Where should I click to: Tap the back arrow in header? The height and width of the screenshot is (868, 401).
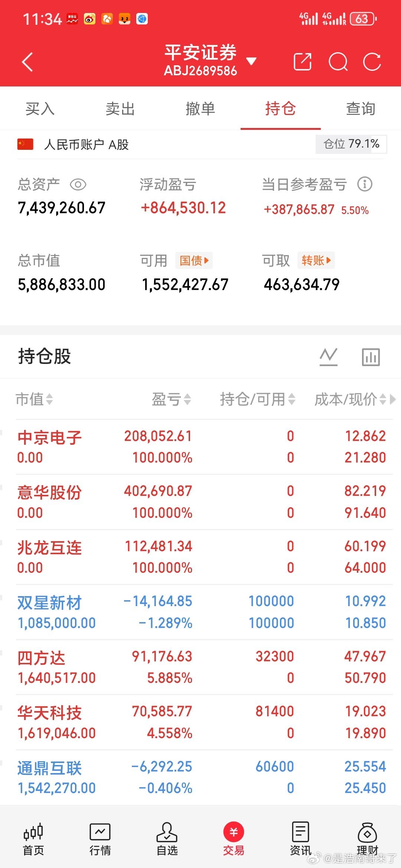tap(27, 62)
